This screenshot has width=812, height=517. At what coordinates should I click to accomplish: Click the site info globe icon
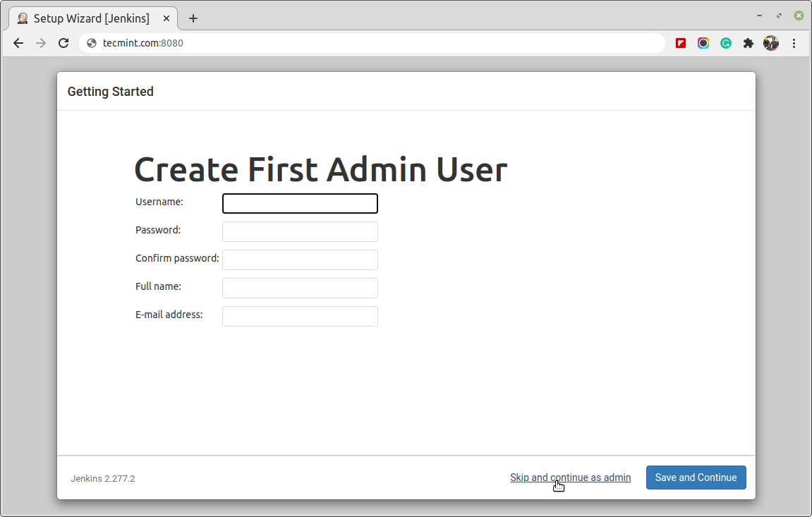tap(92, 43)
